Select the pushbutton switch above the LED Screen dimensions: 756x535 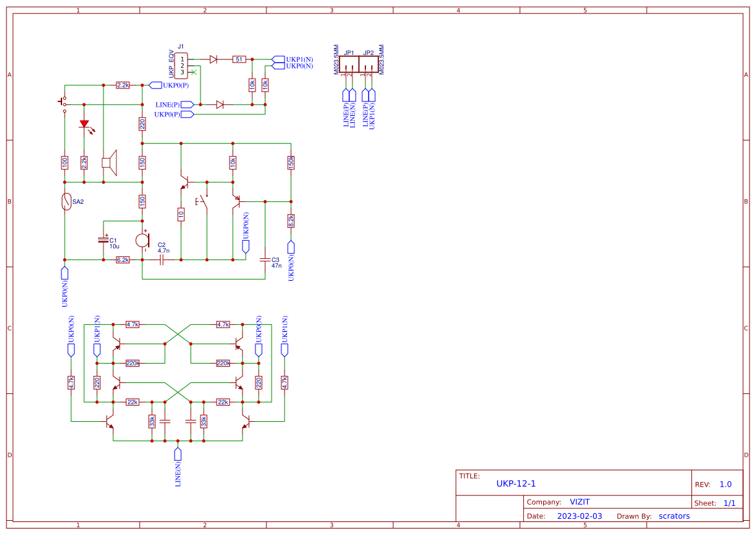click(x=63, y=104)
